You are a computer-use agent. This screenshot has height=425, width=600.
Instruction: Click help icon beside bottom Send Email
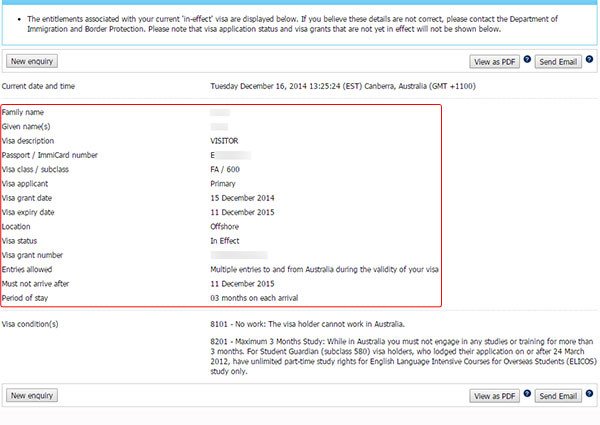(x=590, y=395)
